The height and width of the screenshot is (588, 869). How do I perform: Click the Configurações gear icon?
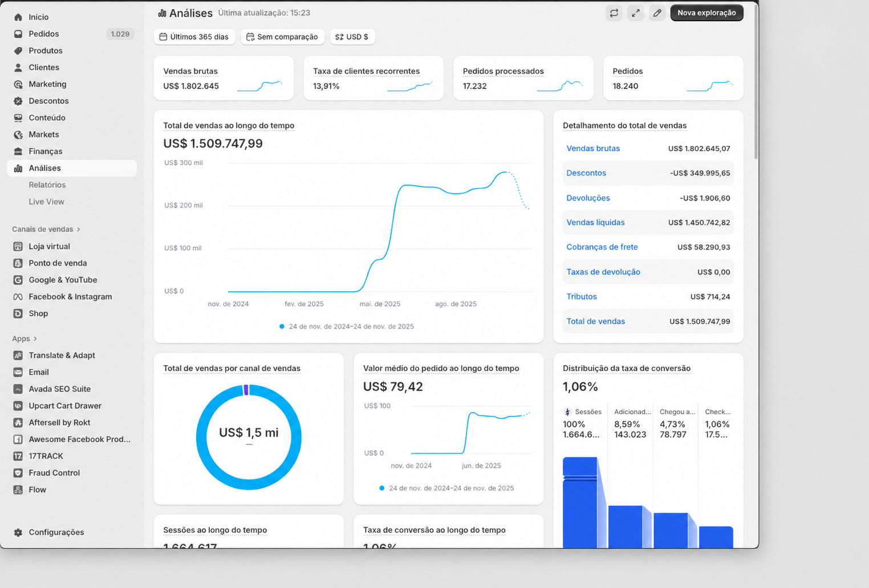pyautogui.click(x=18, y=532)
